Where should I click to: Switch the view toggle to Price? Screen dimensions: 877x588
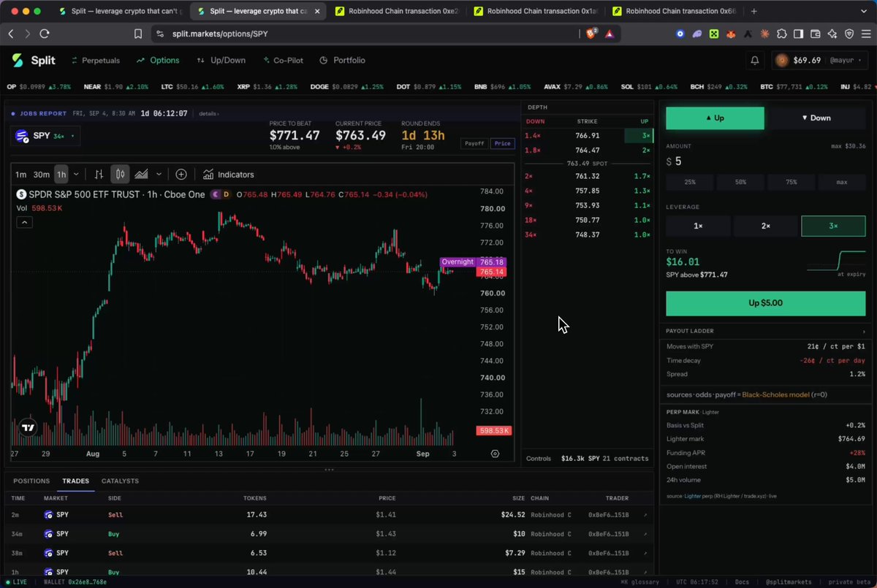[502, 144]
